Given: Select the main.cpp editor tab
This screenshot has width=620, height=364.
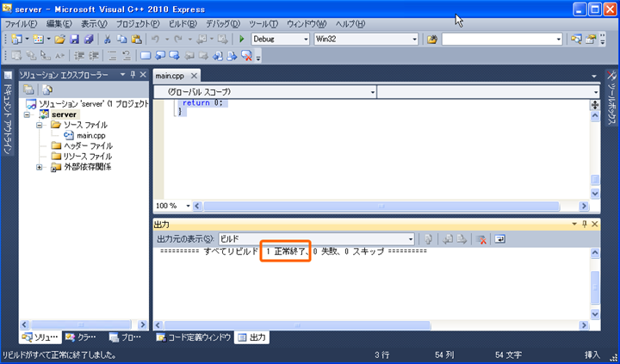Looking at the screenshot, I should point(170,76).
